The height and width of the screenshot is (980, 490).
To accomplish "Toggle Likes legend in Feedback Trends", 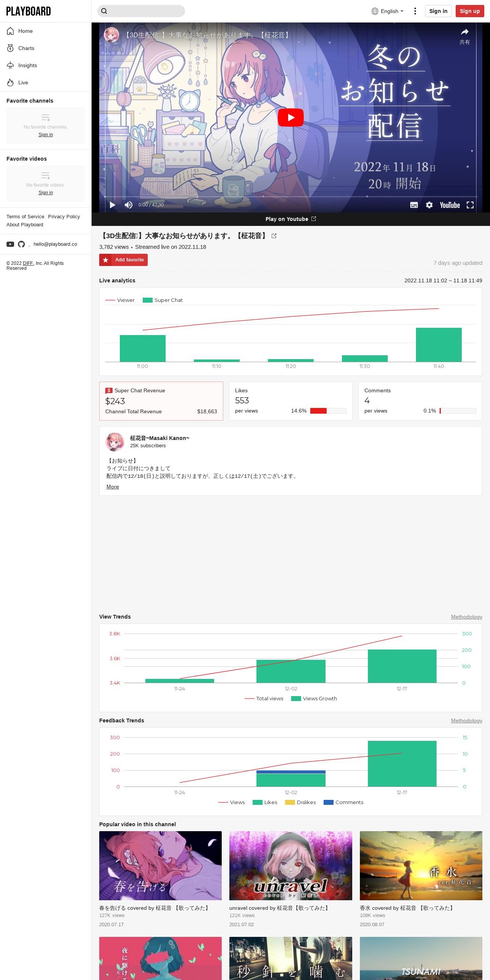I will coord(265,802).
